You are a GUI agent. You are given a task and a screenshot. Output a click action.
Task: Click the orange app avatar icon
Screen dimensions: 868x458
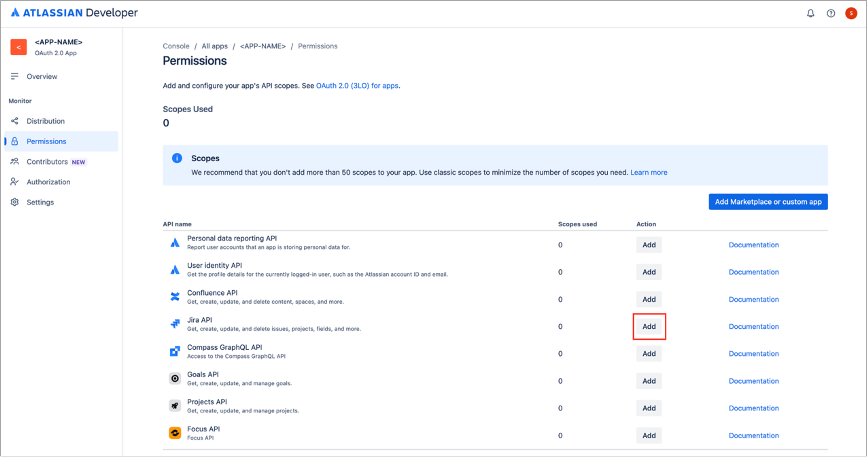click(x=19, y=47)
